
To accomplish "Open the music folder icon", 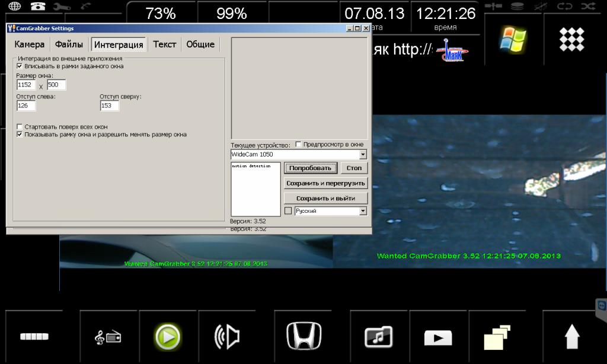I will tap(379, 337).
